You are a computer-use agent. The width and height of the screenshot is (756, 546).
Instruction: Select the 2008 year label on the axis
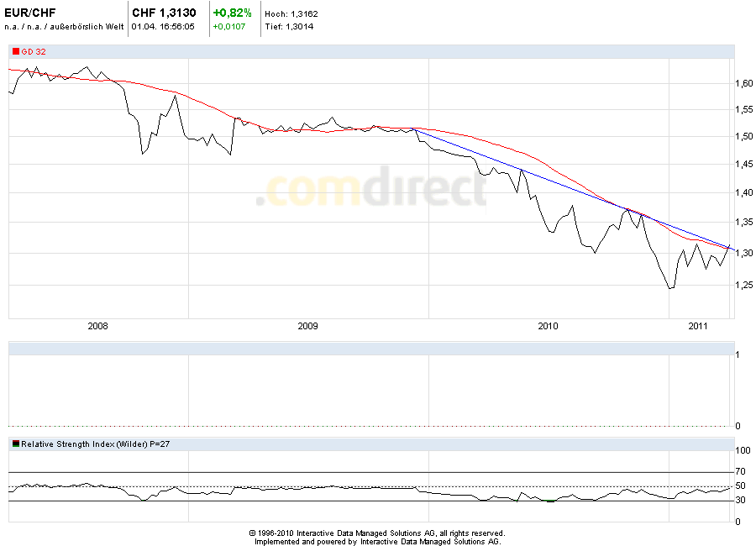[98, 323]
